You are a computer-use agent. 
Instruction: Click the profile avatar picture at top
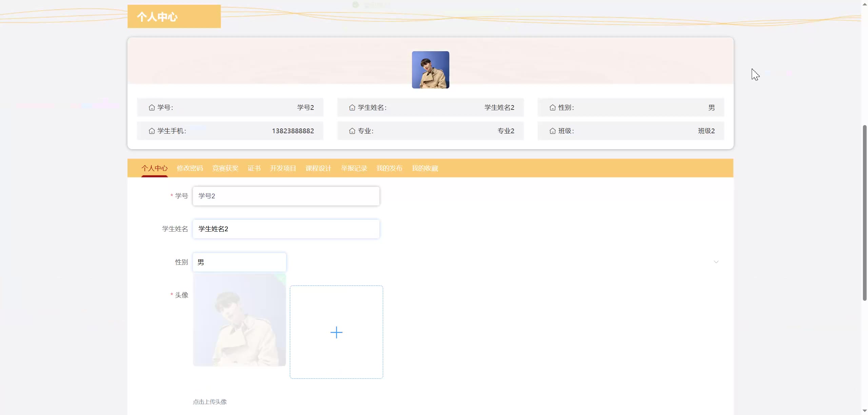pyautogui.click(x=430, y=70)
